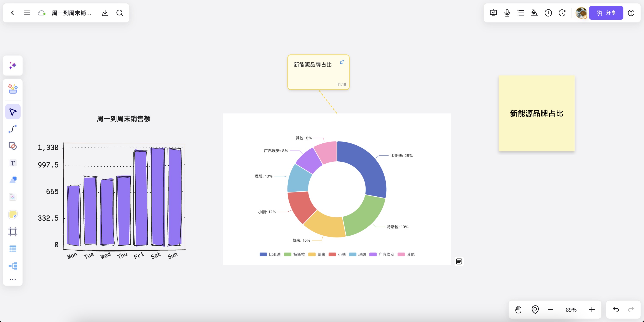The image size is (644, 322).
Task: Go back with the left arrow
Action: point(12,13)
